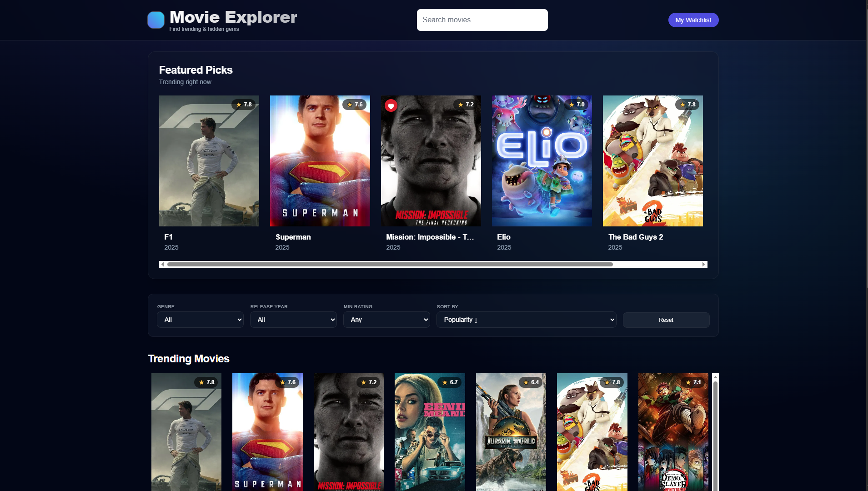This screenshot has width=868, height=491.
Task: Click the Reset filters button
Action: (666, 320)
